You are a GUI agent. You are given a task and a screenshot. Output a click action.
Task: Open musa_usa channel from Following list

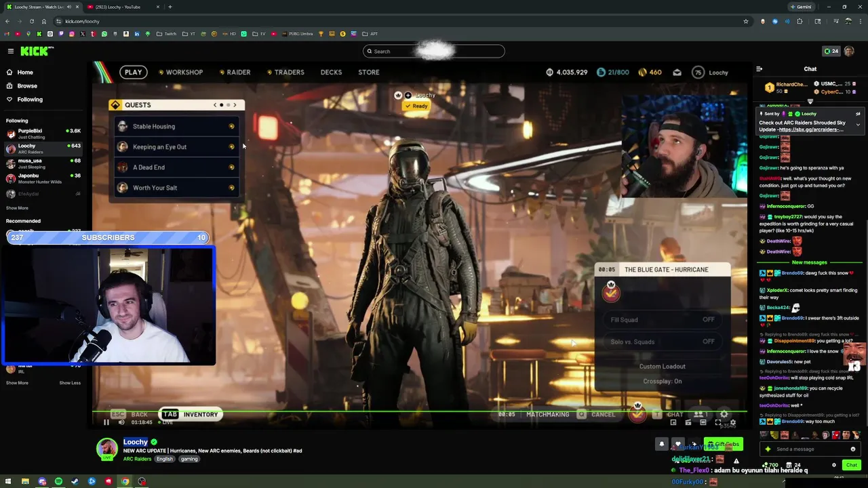click(x=43, y=163)
